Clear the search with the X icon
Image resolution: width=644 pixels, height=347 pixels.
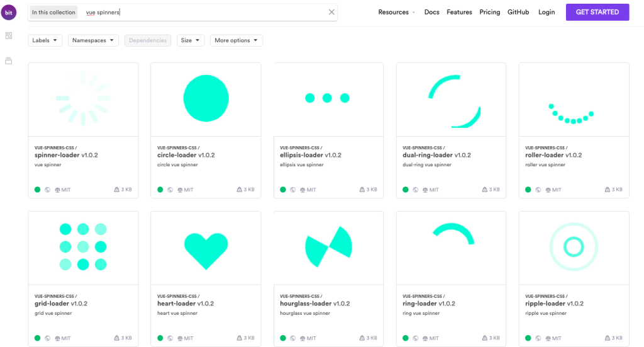tap(331, 12)
